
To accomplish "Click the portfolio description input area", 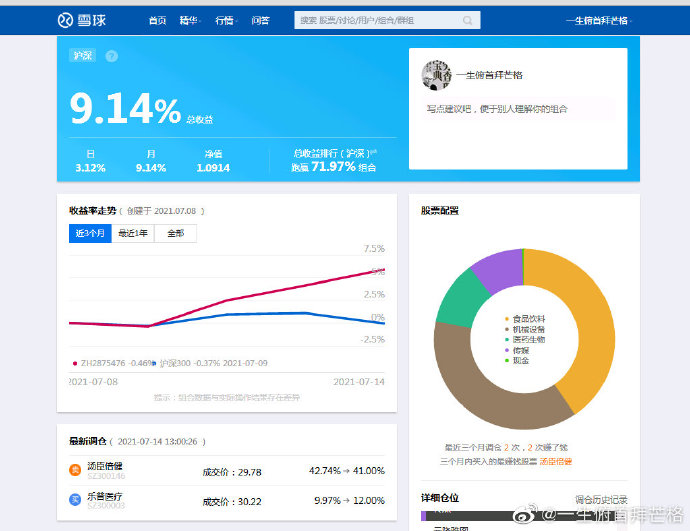I will [518, 109].
